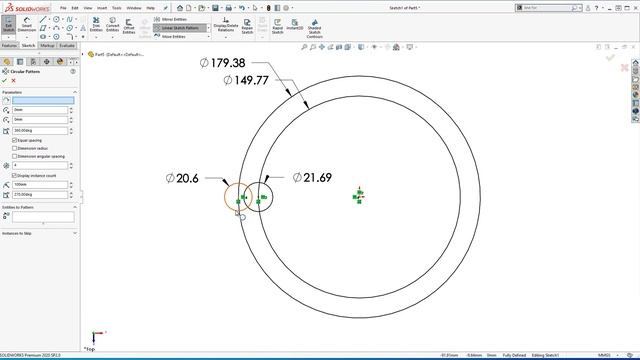The image size is (640, 360).
Task: Click the Save icon
Action: (x=215, y=8)
